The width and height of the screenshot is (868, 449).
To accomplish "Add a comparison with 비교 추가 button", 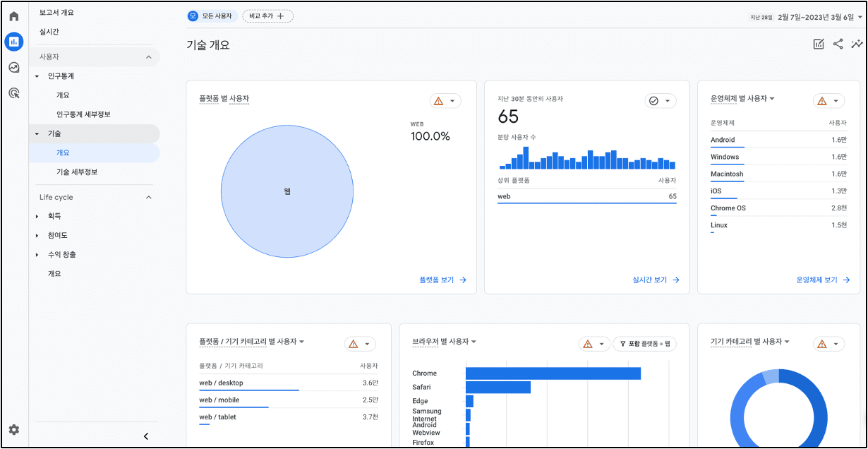I will [267, 16].
